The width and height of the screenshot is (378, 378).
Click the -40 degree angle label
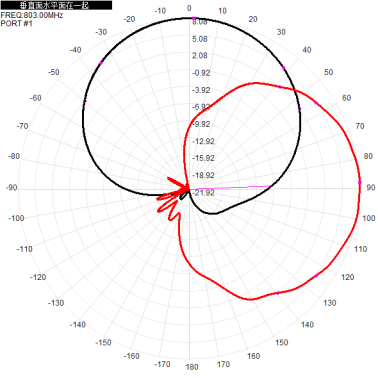[75, 50]
